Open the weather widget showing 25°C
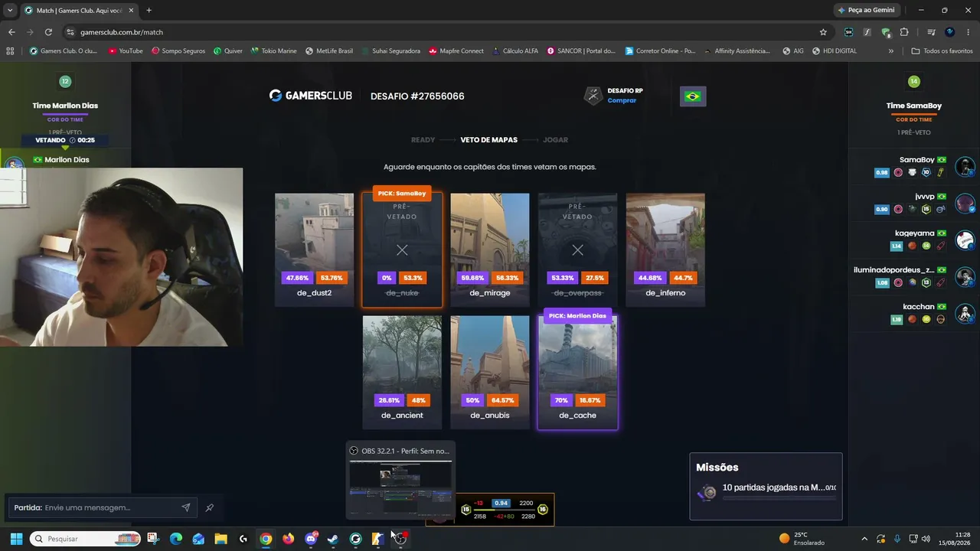Image resolution: width=980 pixels, height=551 pixels. point(802,539)
